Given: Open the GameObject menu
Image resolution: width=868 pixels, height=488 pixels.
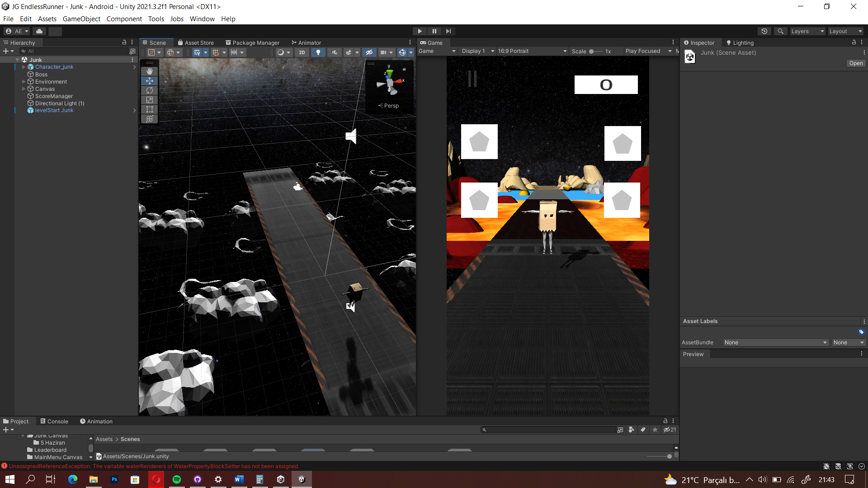Looking at the screenshot, I should (81, 19).
